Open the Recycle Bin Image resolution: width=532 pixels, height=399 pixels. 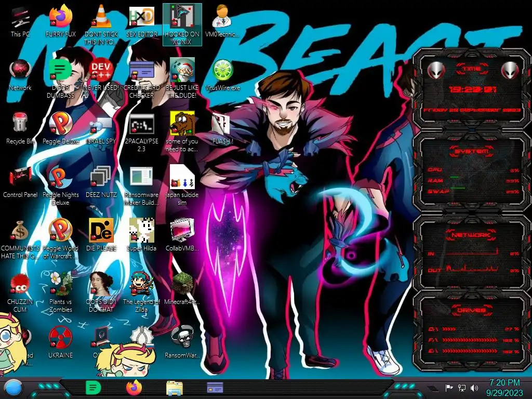point(20,128)
